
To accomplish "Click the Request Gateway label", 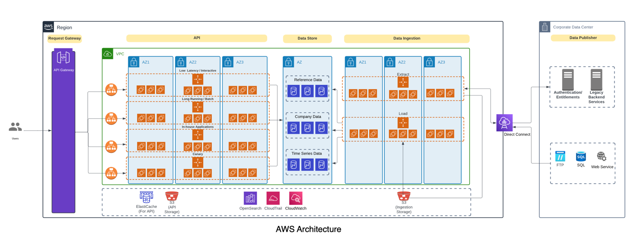I will coord(64,38).
